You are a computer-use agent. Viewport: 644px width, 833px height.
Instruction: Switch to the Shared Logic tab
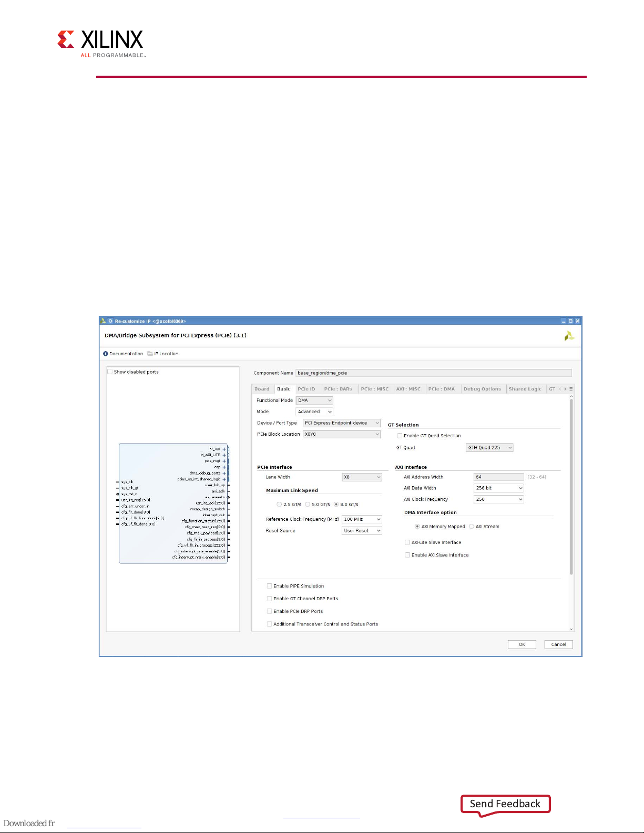point(525,389)
